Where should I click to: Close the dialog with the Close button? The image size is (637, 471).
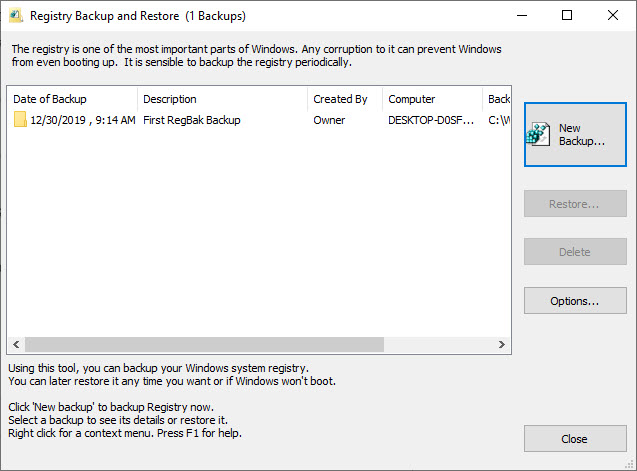point(575,439)
